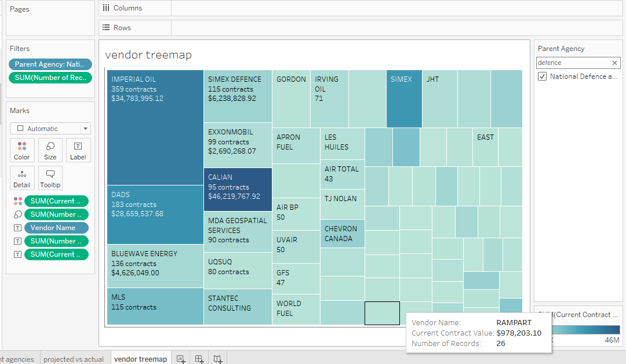Uncheck National Defence in Parent Agency filter
This screenshot has width=626, height=364.
click(542, 76)
